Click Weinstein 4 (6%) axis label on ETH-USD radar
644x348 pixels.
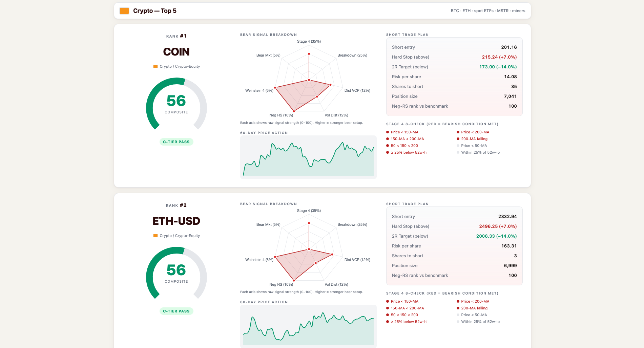pos(259,260)
